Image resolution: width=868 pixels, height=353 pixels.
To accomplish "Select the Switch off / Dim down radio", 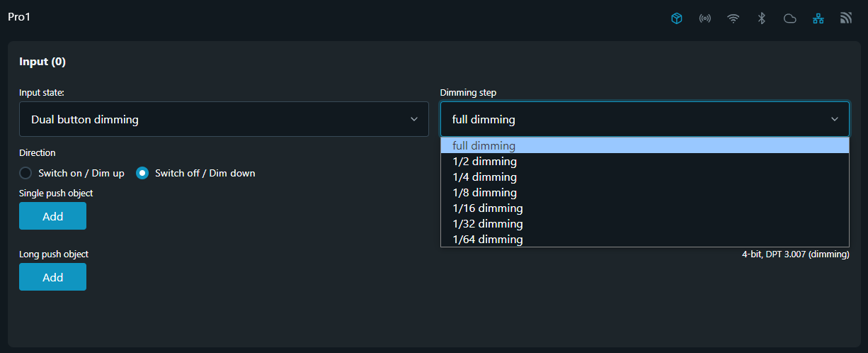I will [142, 173].
